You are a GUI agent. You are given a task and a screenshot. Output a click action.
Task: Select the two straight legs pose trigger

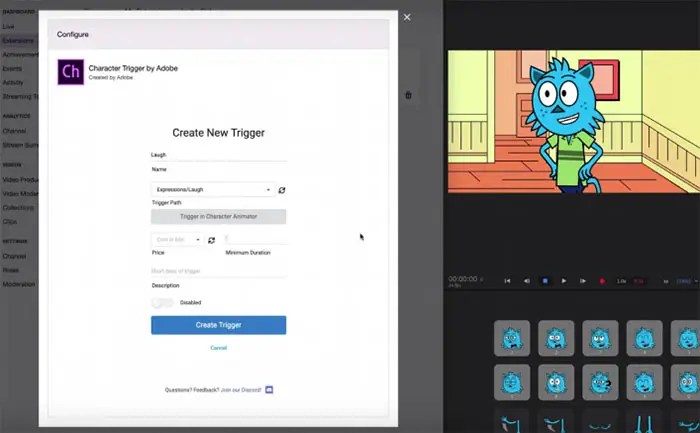coord(644,422)
